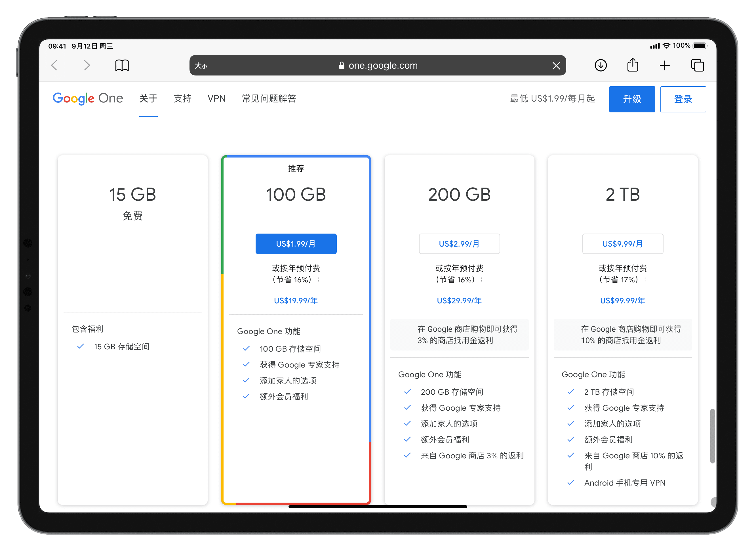Click 最低 US$1.99/每月起 text
756x552 pixels.
point(552,98)
